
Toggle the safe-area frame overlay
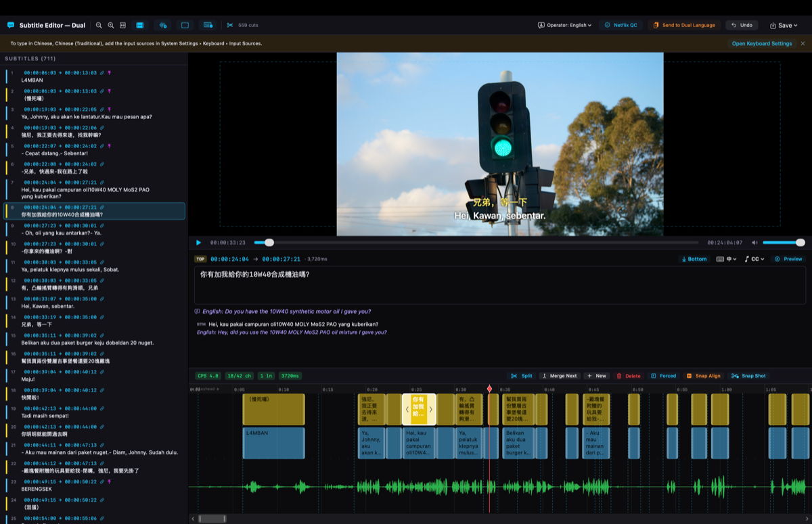185,25
